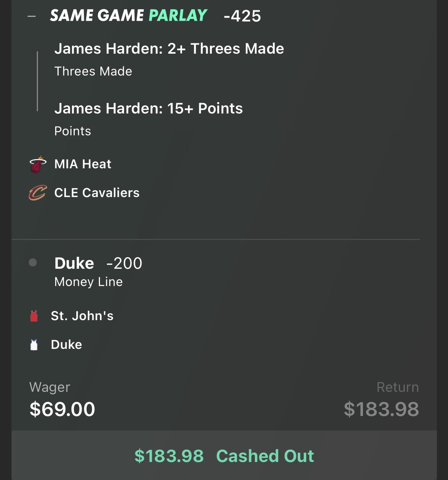This screenshot has height=480, width=448.
Task: Open the James Harden 15+ Points leg
Action: click(148, 108)
